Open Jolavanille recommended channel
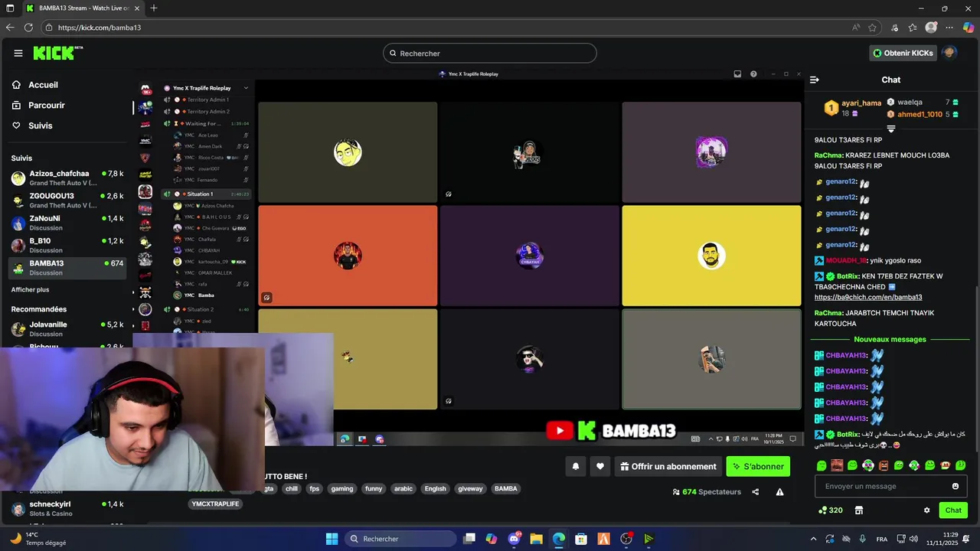The height and width of the screenshot is (551, 980). [67, 329]
